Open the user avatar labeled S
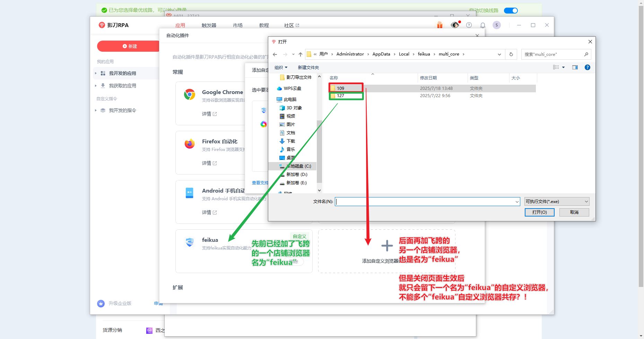The width and height of the screenshot is (644, 339). [x=496, y=25]
